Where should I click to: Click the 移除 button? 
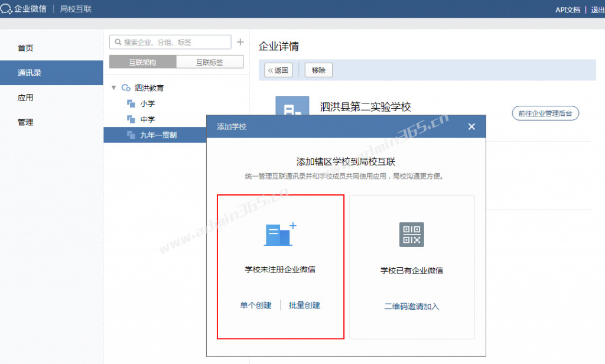point(318,70)
